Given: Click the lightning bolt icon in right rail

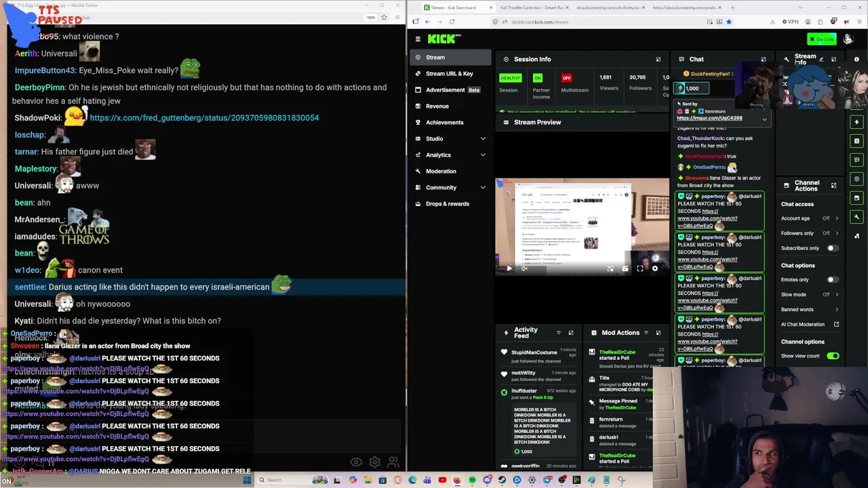Looking at the screenshot, I should click(x=856, y=122).
